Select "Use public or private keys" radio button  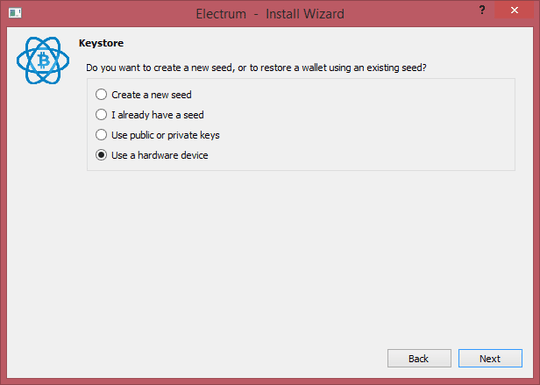tap(157, 135)
